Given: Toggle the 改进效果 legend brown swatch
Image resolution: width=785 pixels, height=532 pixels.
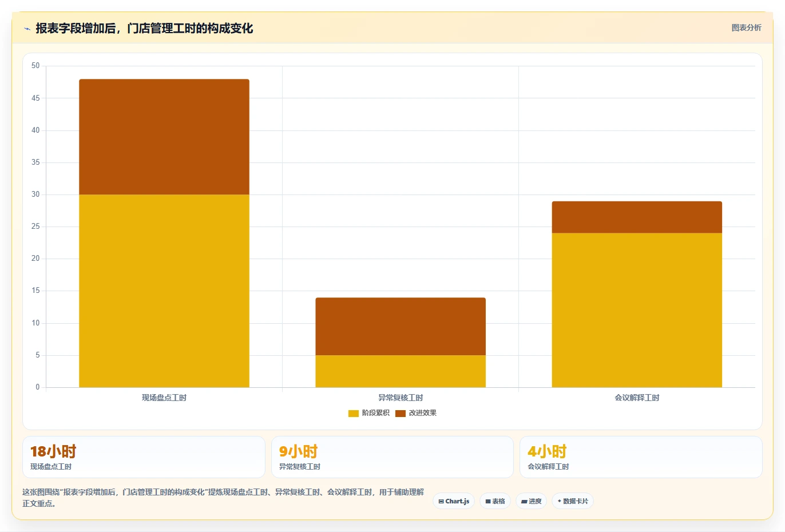Looking at the screenshot, I should click(x=400, y=413).
